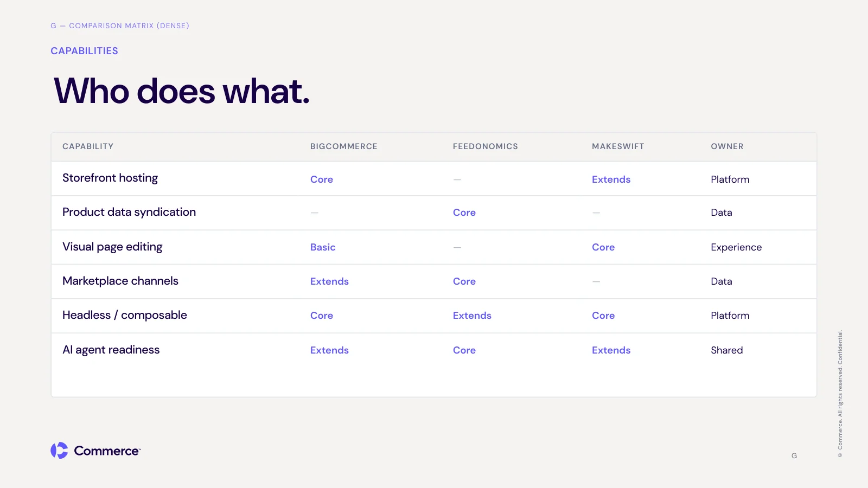
Task: Click BigCommerce 'Extends' in AI agent readiness row
Action: [x=329, y=350]
